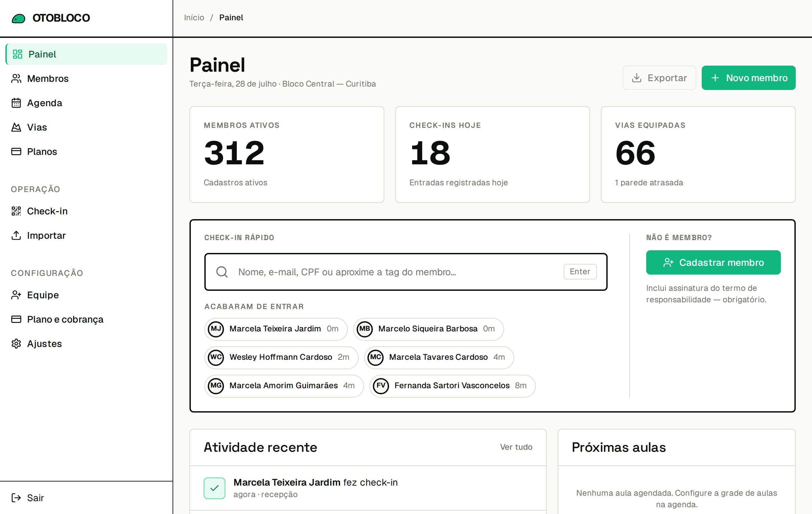Click the search magnifier icon

point(222,272)
